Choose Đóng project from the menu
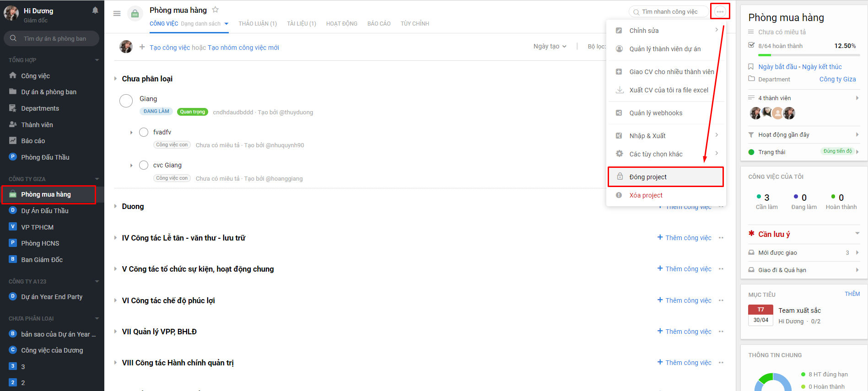 pyautogui.click(x=666, y=177)
